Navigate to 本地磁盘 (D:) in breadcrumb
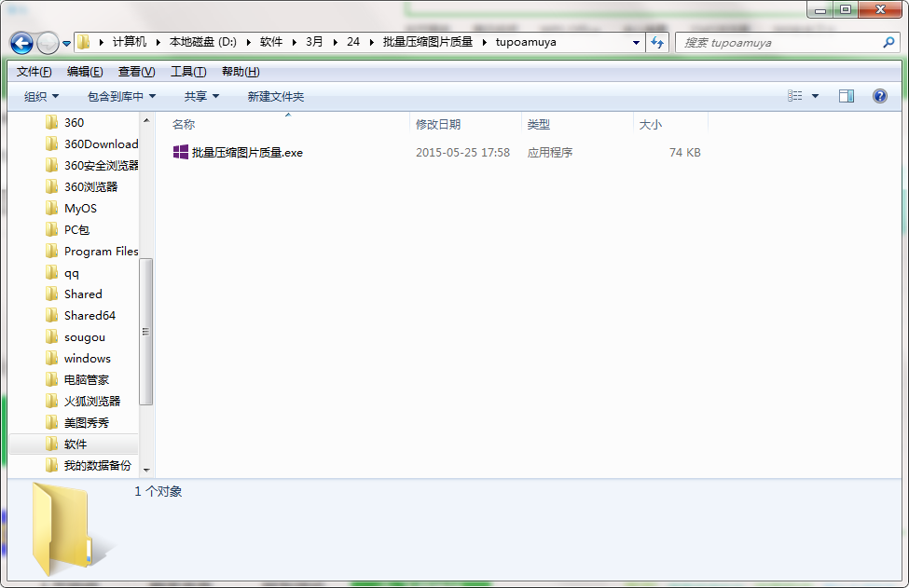Screen dimensions: 909x588 203,42
